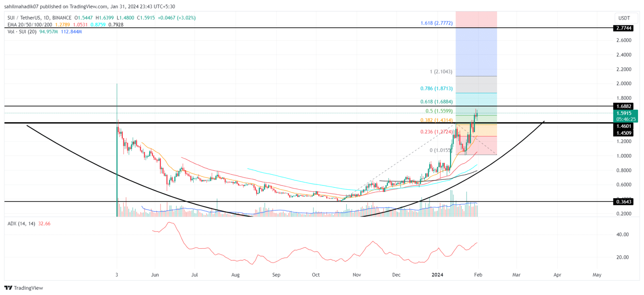
Task: Click the 2024 label on time axis
Action: tap(437, 275)
